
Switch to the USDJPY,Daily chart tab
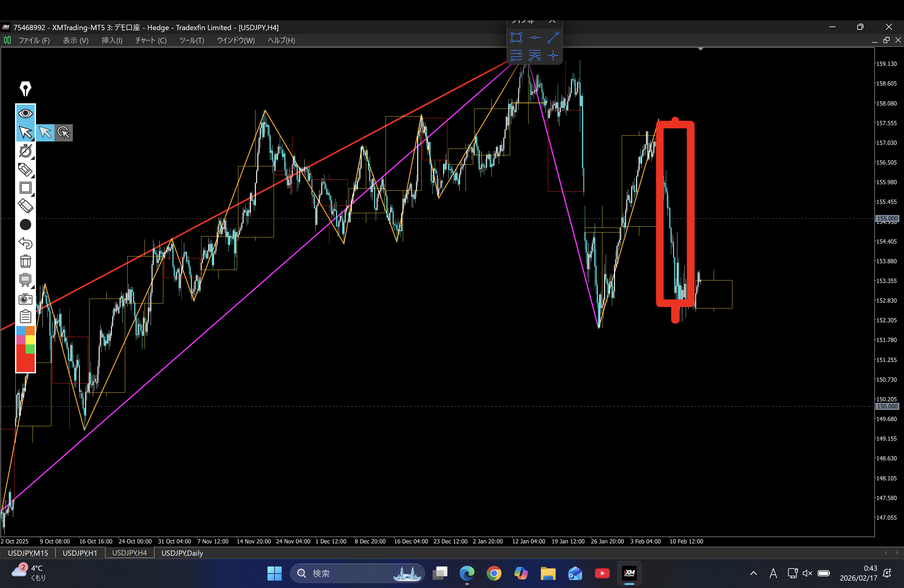(182, 553)
